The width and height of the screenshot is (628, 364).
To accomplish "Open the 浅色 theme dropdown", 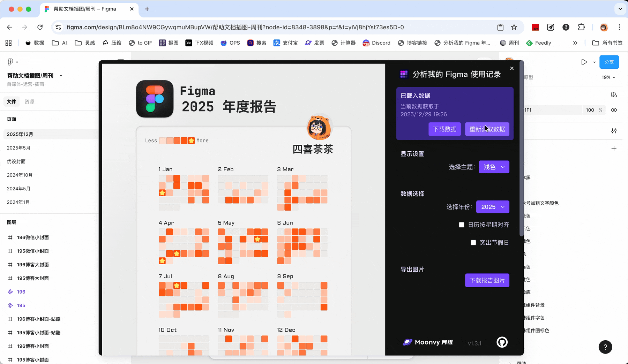I will point(494,167).
